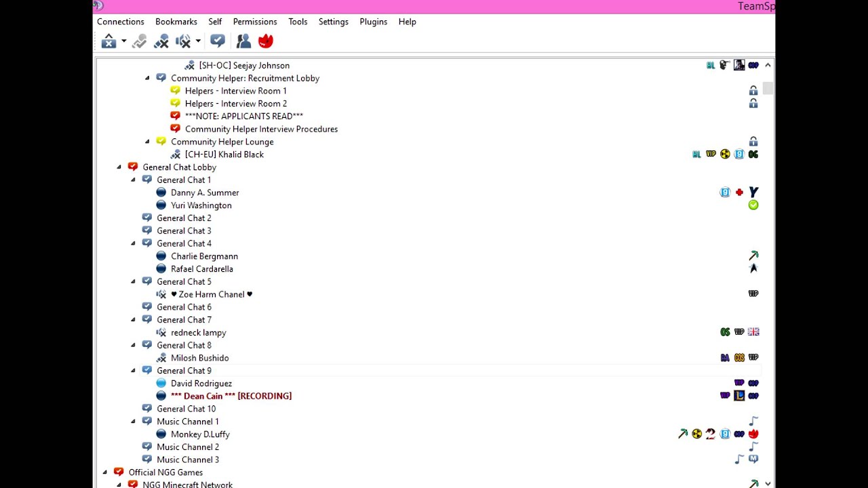Collapse the General Chat 9 channel
This screenshot has height=488, width=868.
pos(133,371)
